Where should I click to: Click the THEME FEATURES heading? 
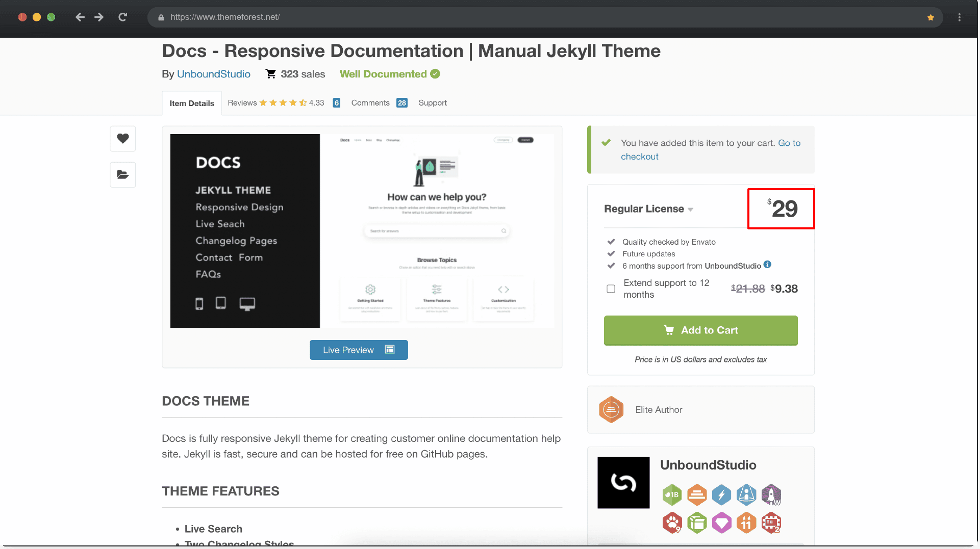pos(220,491)
